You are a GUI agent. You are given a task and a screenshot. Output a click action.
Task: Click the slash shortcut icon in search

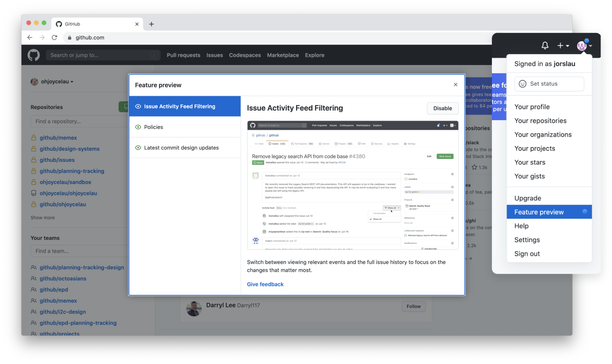[x=154, y=55]
